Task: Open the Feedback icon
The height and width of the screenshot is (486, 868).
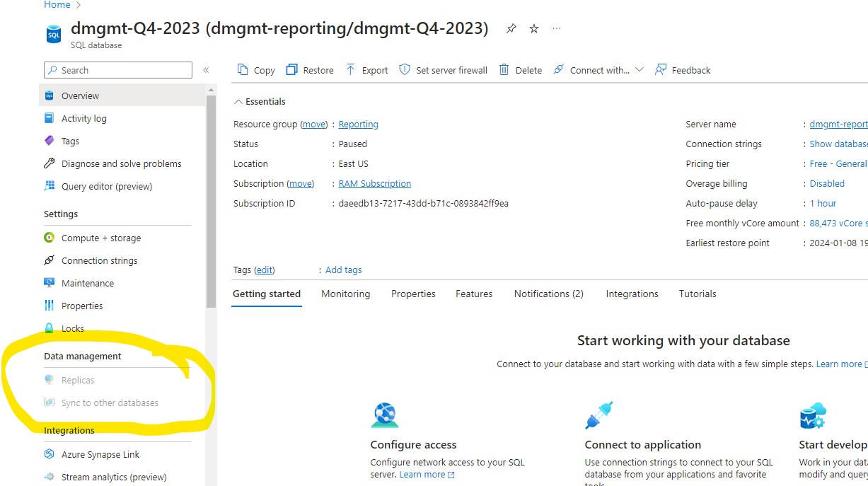Action: [682, 69]
